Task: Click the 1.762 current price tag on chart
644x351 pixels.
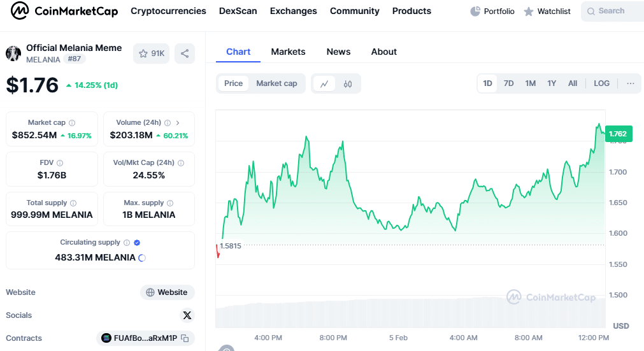Action: [x=619, y=134]
